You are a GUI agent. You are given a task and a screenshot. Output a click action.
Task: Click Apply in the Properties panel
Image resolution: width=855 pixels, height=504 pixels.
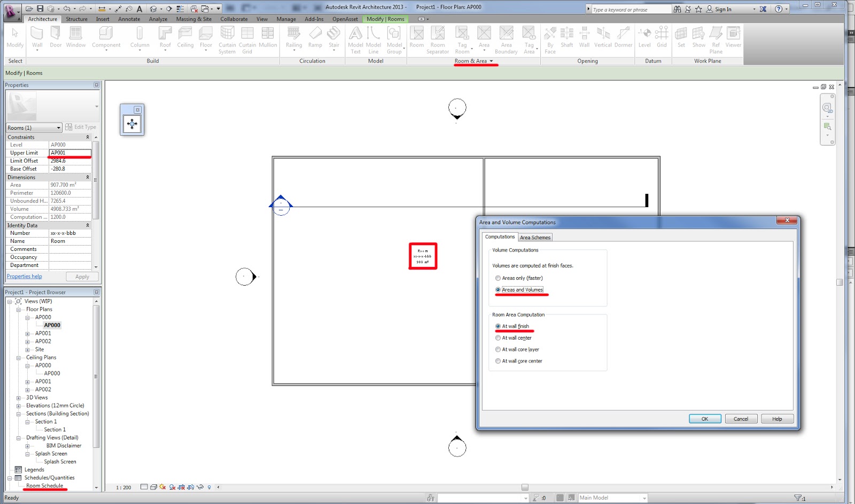82,276
